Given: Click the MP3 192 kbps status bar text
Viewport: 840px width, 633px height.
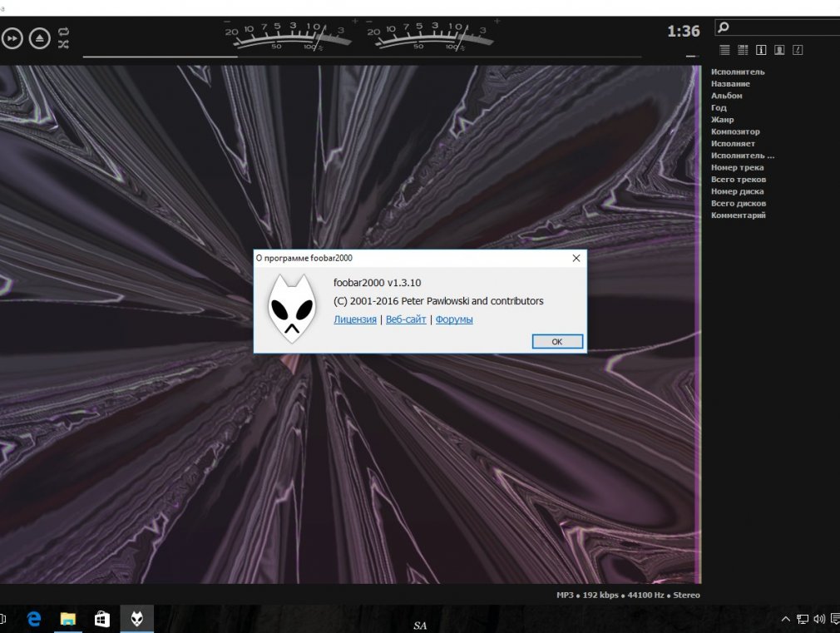Looking at the screenshot, I should (x=628, y=595).
